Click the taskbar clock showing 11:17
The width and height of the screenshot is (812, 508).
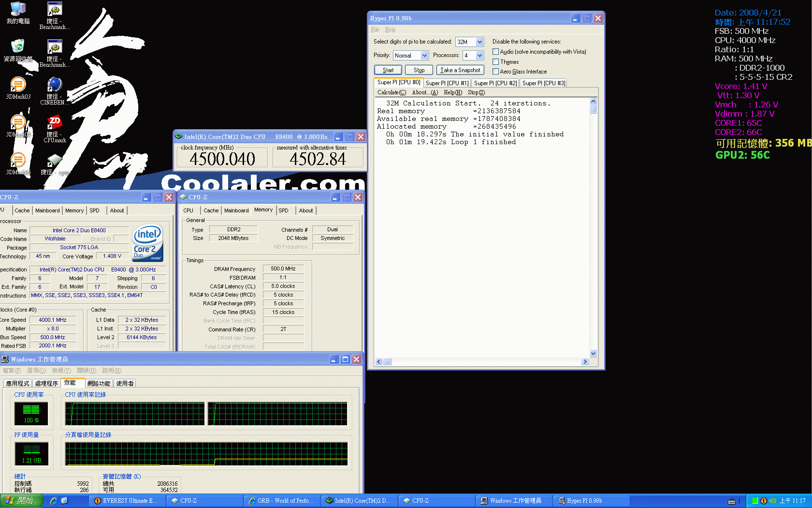click(792, 501)
